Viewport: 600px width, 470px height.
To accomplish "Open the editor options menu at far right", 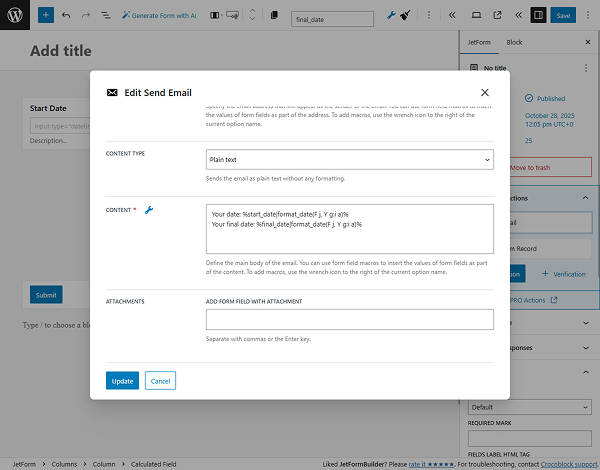I will point(588,15).
